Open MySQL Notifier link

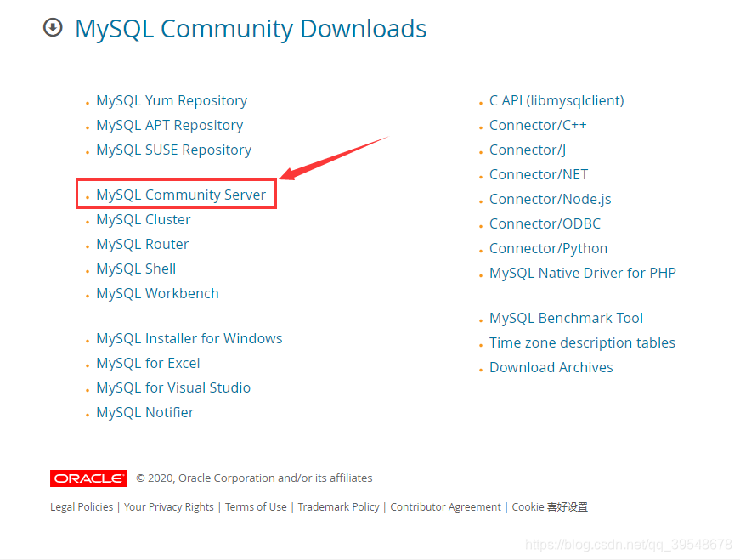tap(145, 412)
